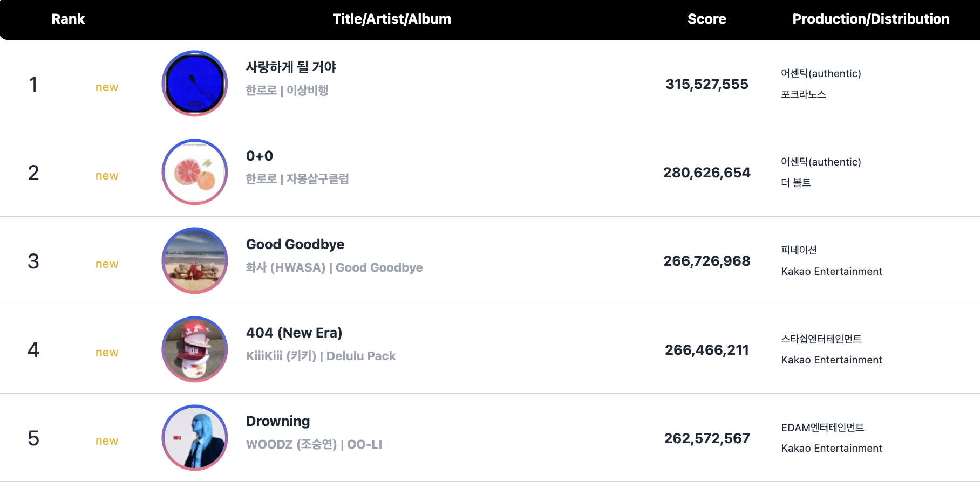This screenshot has width=980, height=482.
Task: Click the score 315,527,555
Action: pyautogui.click(x=707, y=84)
